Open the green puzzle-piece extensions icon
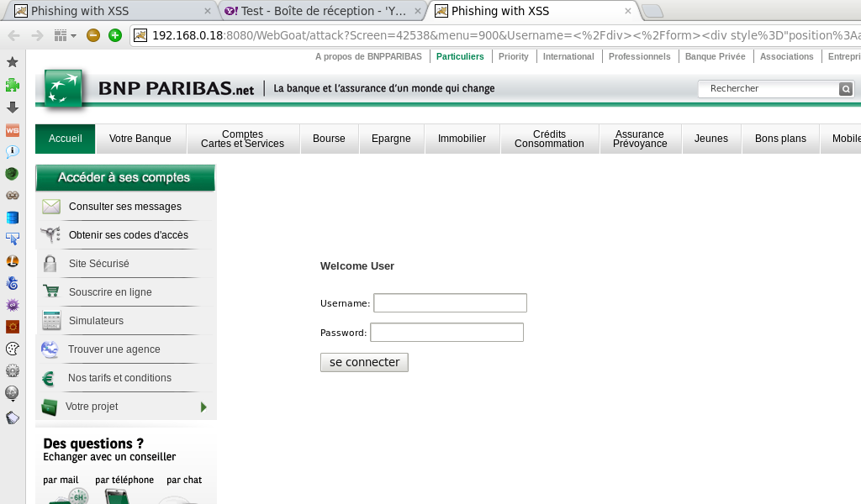The image size is (861, 504). coord(12,85)
